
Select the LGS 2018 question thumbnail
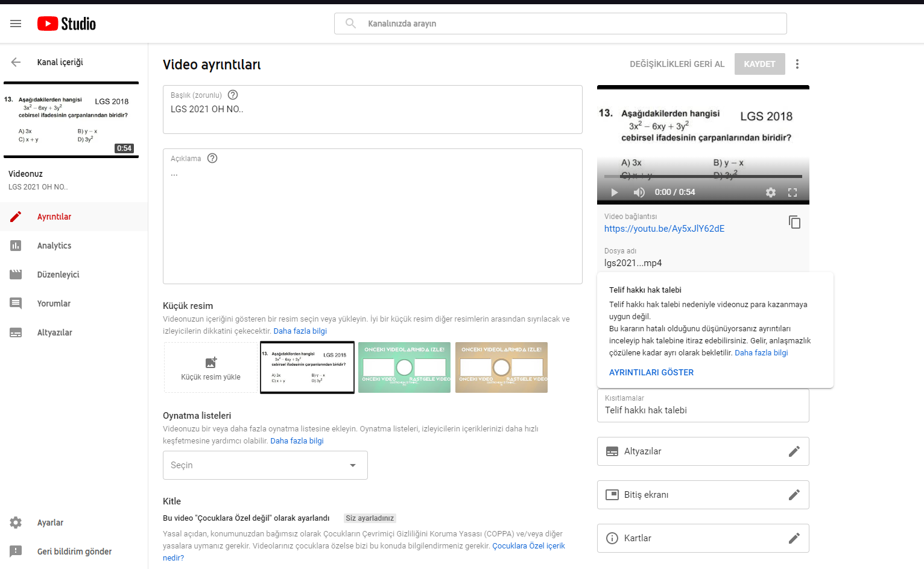[x=308, y=367]
